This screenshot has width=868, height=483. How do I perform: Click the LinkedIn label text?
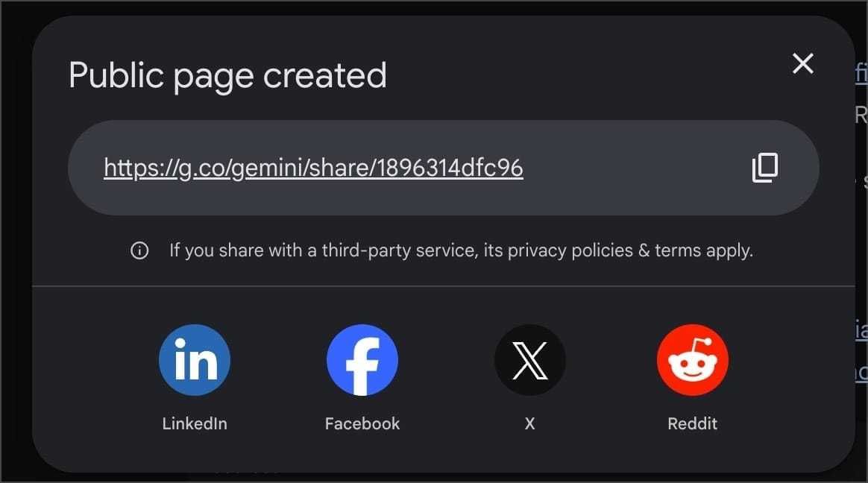(x=195, y=424)
